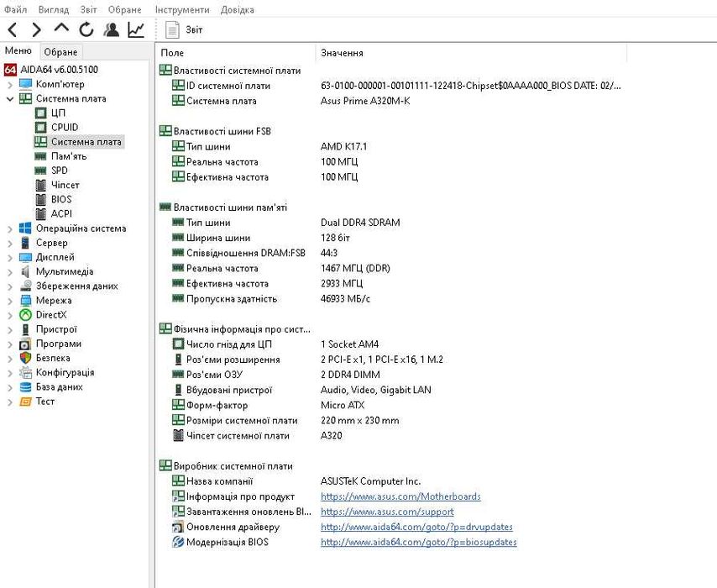This screenshot has width=717, height=588.
Task: Open the Обране menu in menu bar
Action: 125,9
